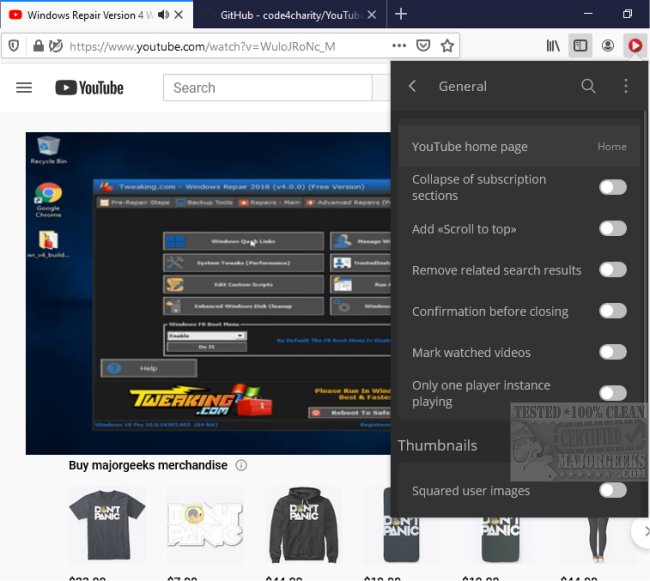Open the YouTube hamburger guide menu

click(24, 87)
